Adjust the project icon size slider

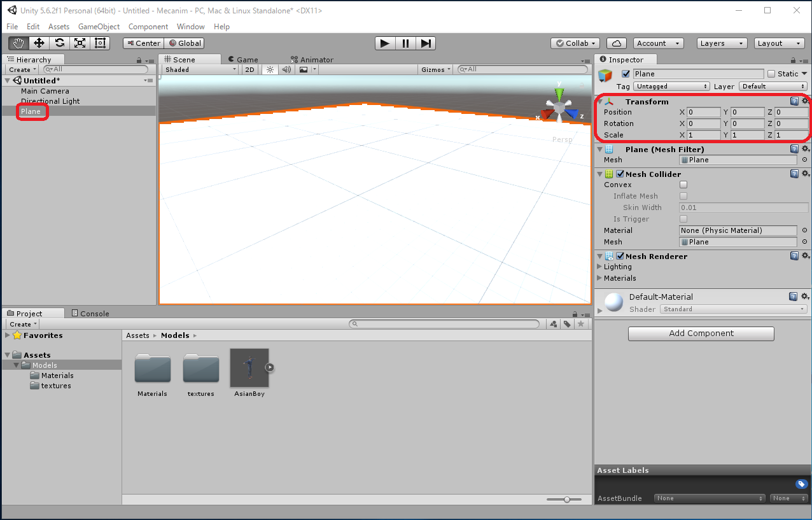567,500
